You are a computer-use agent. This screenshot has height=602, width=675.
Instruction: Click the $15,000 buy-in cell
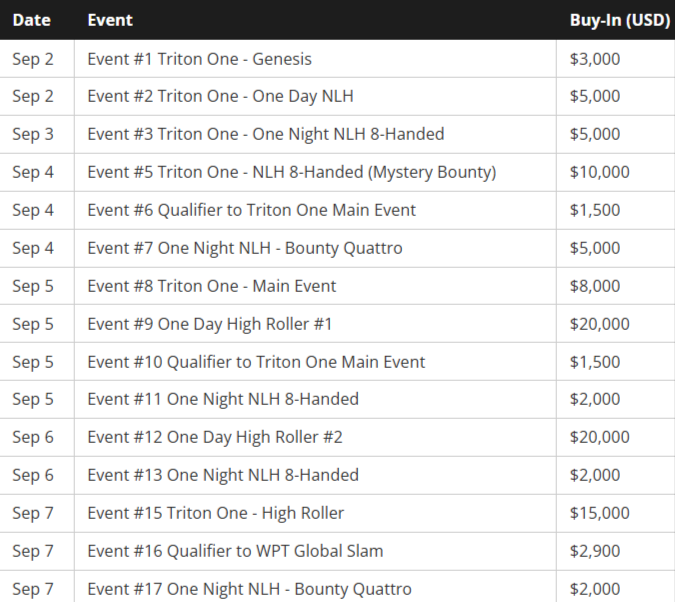click(599, 514)
